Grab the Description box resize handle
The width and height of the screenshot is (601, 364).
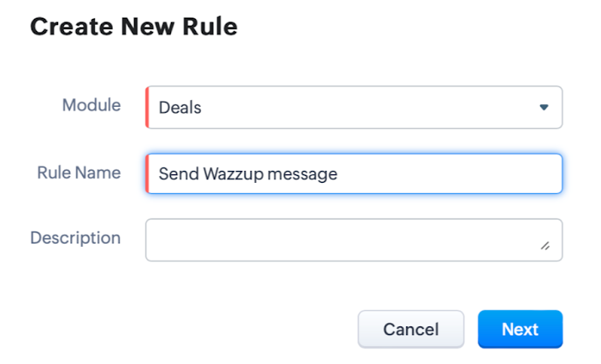pos(545,245)
